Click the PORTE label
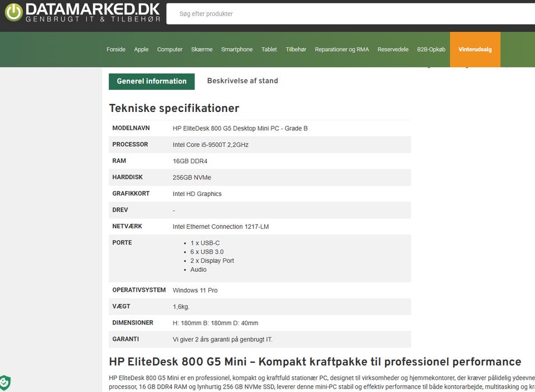Viewport: 535px width, 392px height. pos(122,243)
